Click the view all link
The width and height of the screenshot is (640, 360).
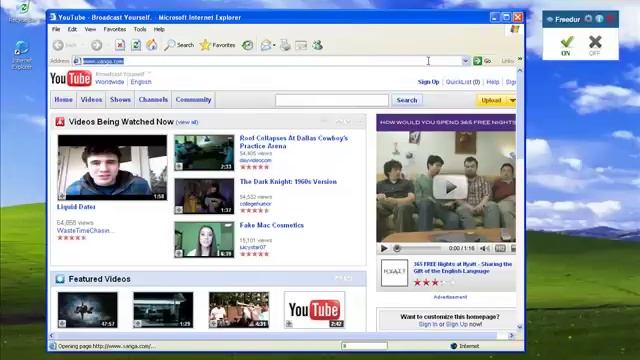pos(187,122)
